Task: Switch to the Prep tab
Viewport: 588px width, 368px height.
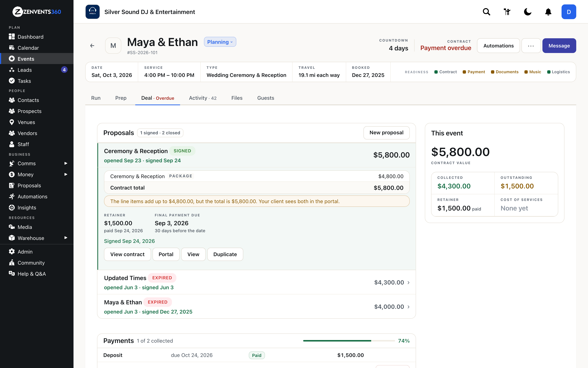Action: [x=121, y=98]
